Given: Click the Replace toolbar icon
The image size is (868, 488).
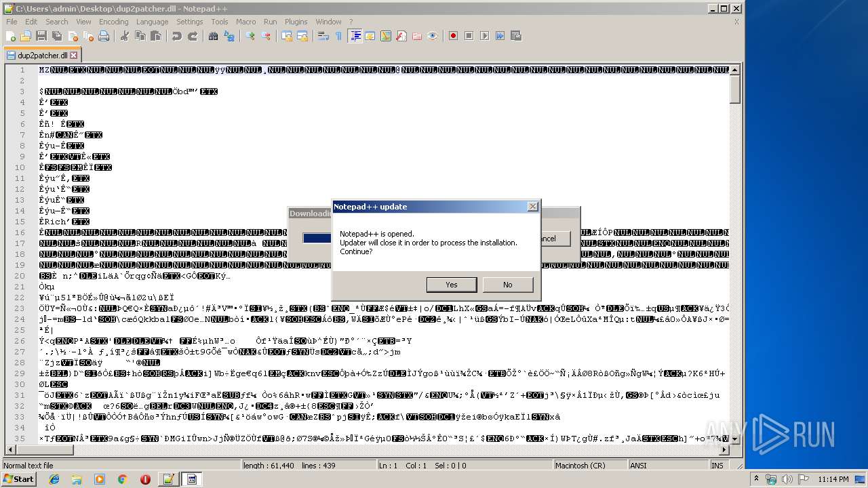Looking at the screenshot, I should (x=229, y=36).
